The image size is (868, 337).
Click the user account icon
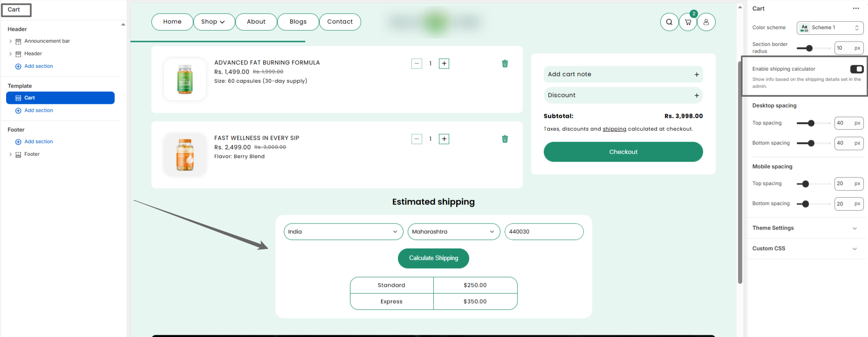pyautogui.click(x=706, y=22)
